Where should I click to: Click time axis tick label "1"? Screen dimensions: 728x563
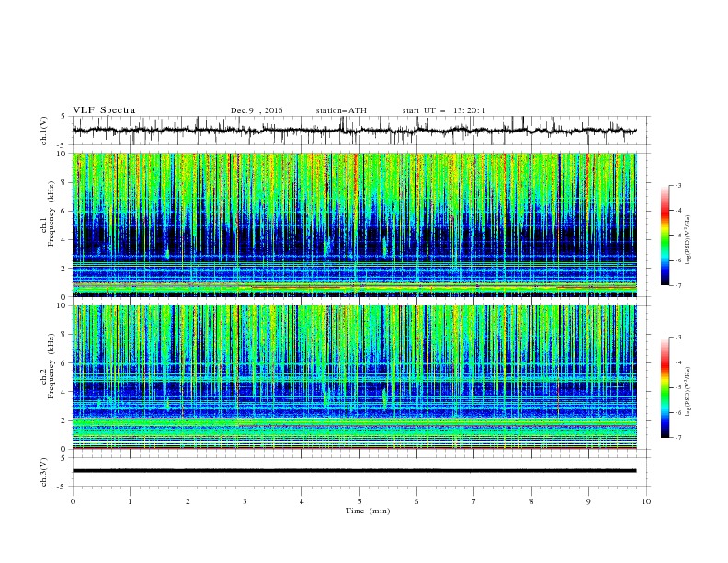coord(130,501)
